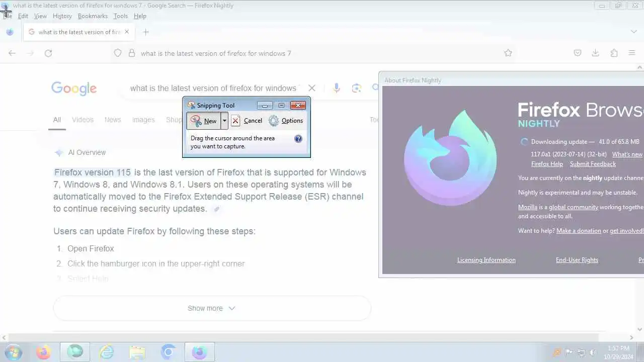644x362 pixels.
Task: Click the horizontal scrollbar right arrow
Action: tap(631, 338)
